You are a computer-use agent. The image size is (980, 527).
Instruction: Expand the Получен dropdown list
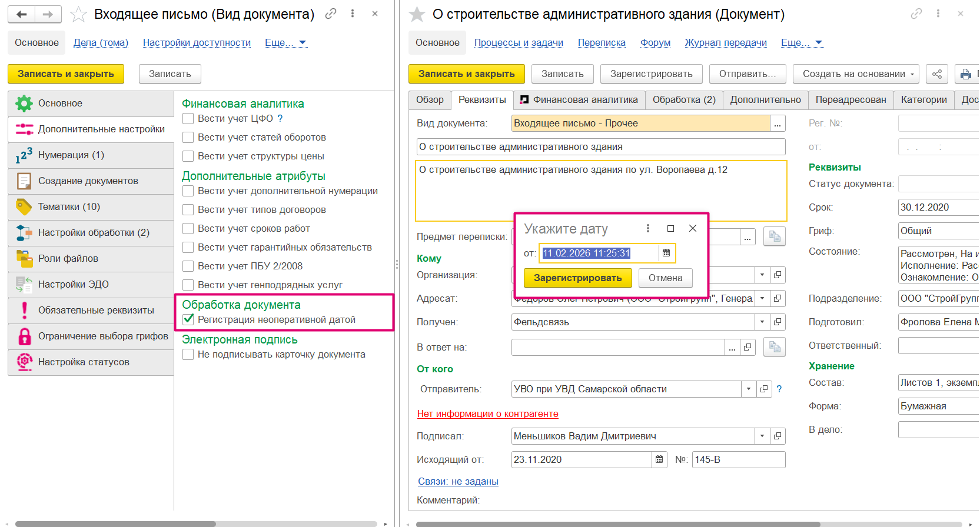[762, 322]
